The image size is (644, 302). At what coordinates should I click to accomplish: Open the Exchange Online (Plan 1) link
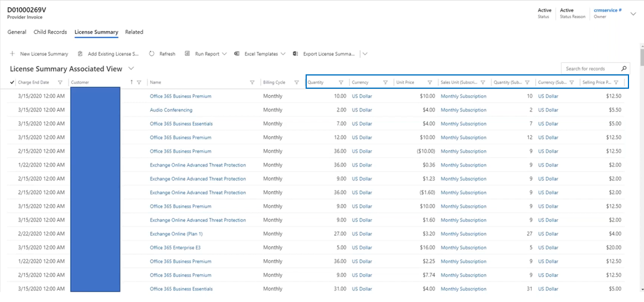point(176,233)
